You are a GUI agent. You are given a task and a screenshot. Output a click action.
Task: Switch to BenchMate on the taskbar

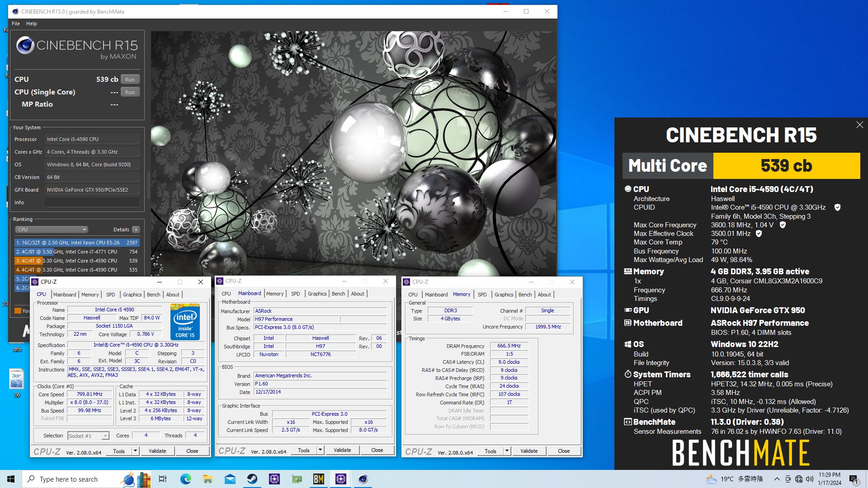coord(319,479)
